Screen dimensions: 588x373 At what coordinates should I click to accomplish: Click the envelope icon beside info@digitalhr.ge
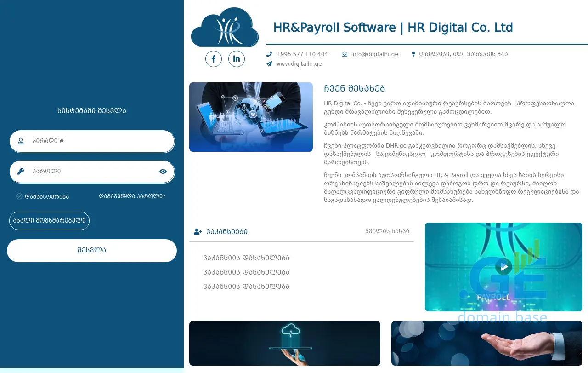(345, 54)
